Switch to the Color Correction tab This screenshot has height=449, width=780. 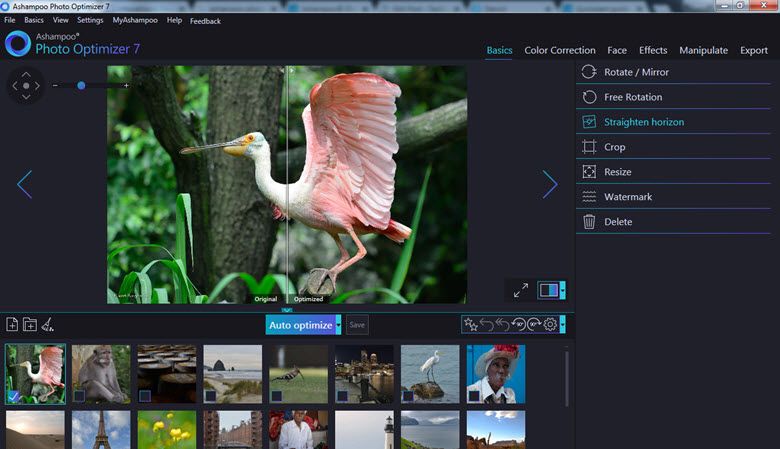[560, 50]
